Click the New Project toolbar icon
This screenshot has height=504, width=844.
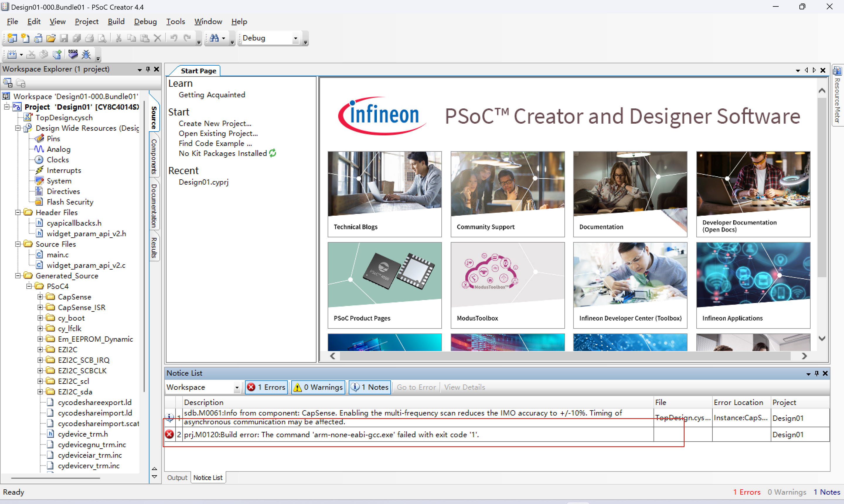(12, 38)
